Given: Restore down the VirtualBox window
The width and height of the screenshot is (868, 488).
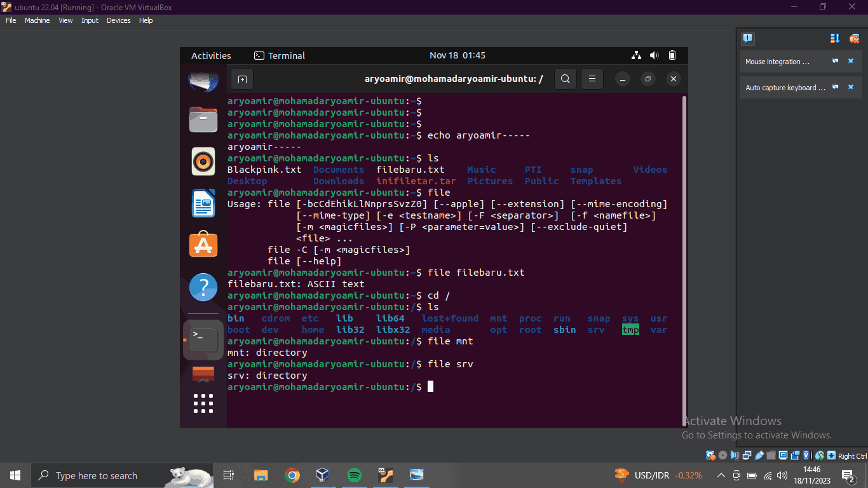Looking at the screenshot, I should pos(823,7).
